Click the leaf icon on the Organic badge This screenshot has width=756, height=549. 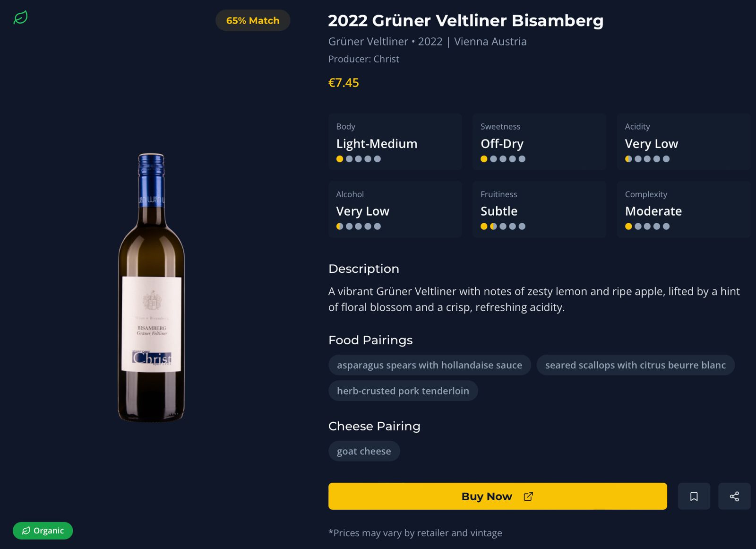[x=27, y=531]
